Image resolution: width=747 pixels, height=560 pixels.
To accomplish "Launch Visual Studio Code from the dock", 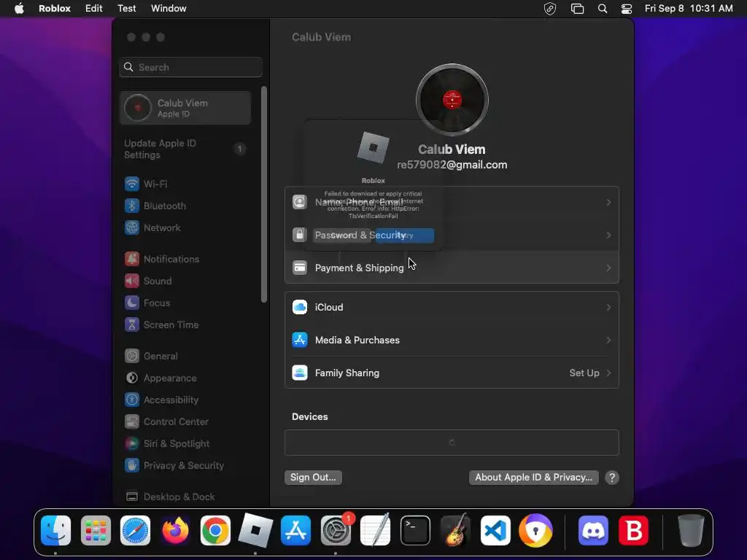I will (495, 531).
